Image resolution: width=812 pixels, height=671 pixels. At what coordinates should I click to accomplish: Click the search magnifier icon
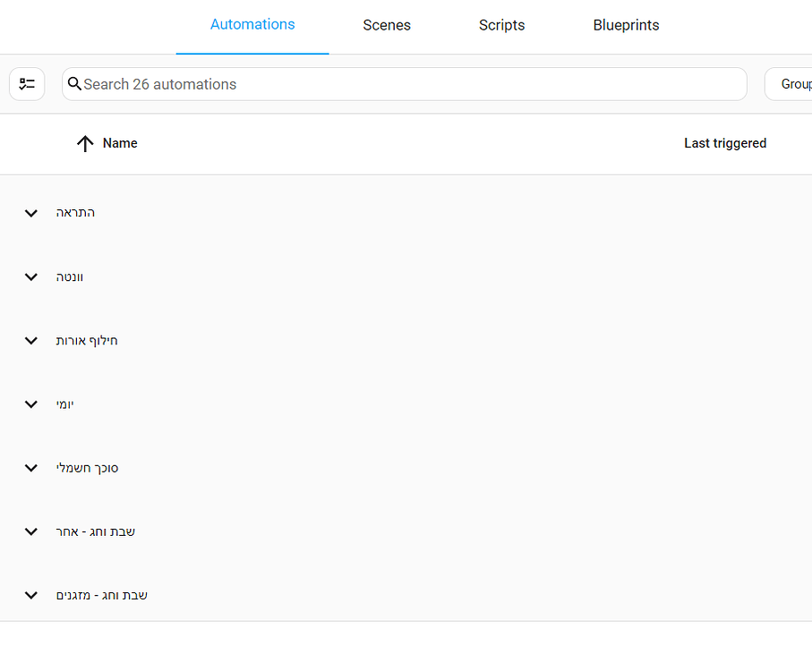click(x=74, y=84)
